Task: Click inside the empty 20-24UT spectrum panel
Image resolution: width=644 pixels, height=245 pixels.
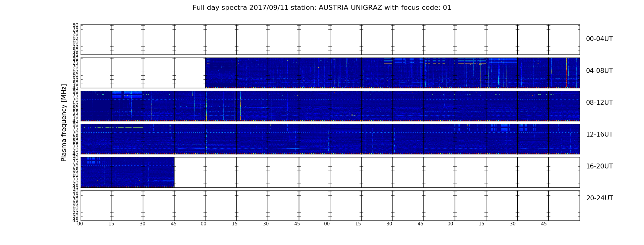Action: 330,205
